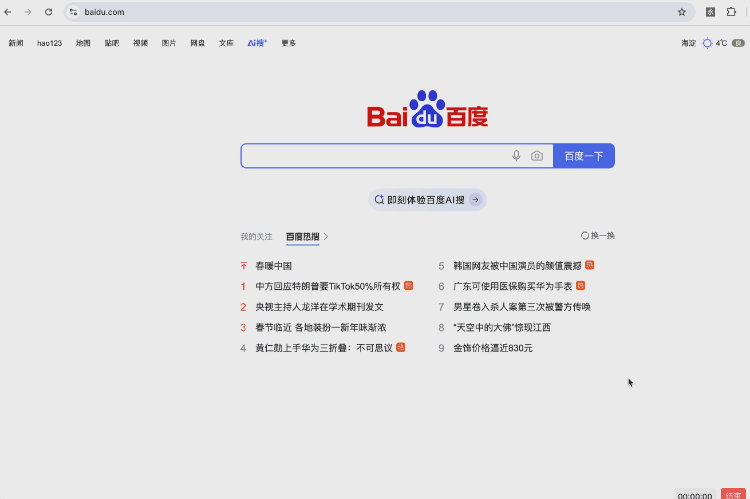Switch to 我的关注 tab

(x=256, y=236)
